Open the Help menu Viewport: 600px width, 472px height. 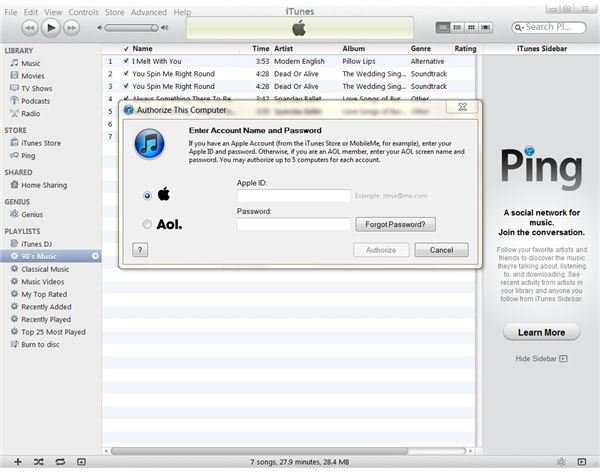182,12
